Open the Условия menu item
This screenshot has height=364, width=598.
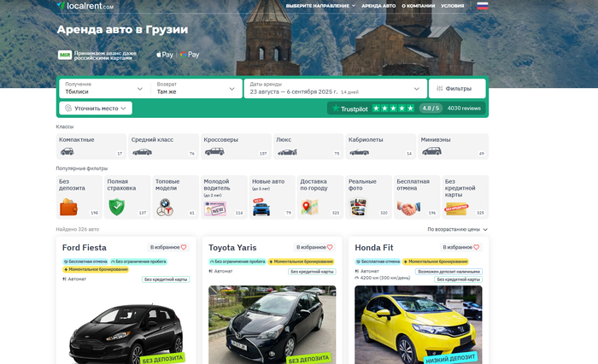452,6
